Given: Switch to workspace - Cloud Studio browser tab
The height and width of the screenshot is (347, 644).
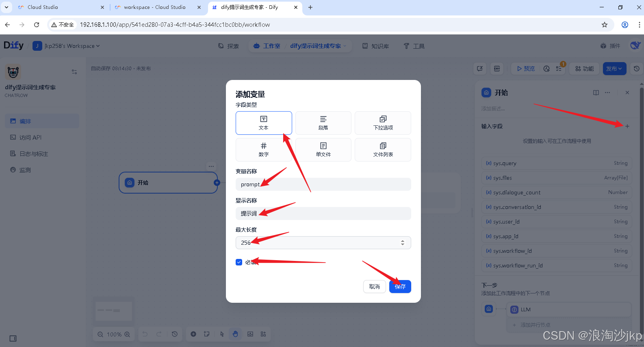Looking at the screenshot, I should [154, 7].
